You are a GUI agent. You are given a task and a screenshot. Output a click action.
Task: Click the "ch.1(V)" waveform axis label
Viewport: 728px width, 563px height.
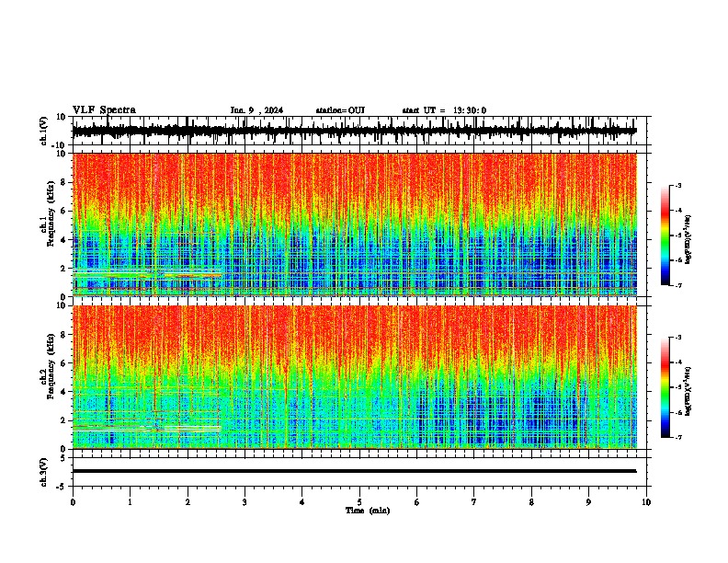tap(44, 131)
